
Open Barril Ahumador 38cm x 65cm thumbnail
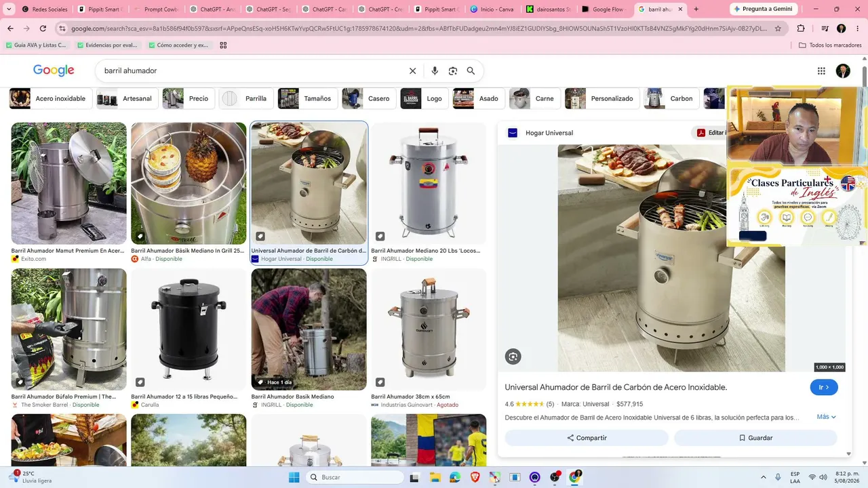click(x=429, y=329)
